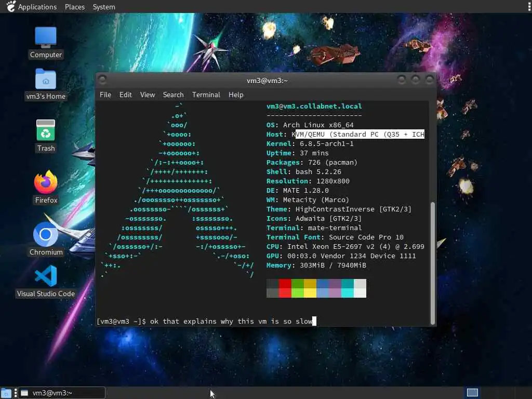Screen dimensions: 532x399
Task: Open the Computer desktop icon
Action: (46, 43)
